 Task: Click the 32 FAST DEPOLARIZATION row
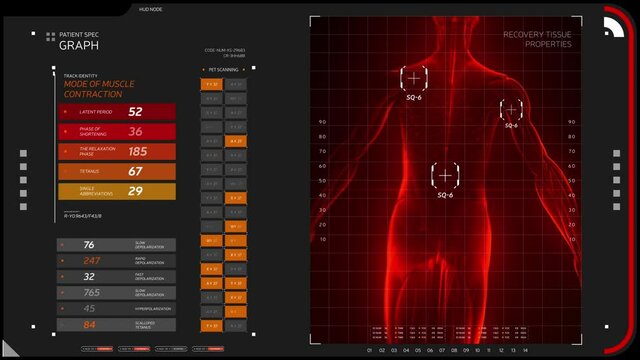[116, 277]
